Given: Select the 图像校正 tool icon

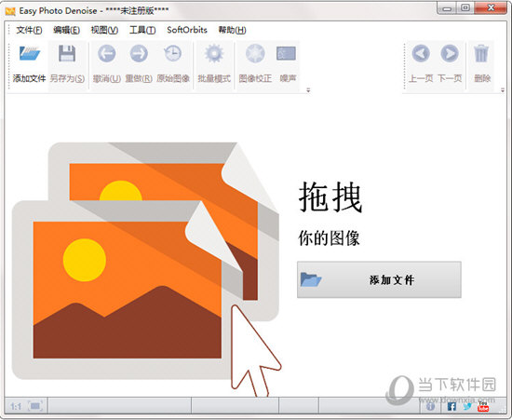Looking at the screenshot, I should [x=255, y=54].
